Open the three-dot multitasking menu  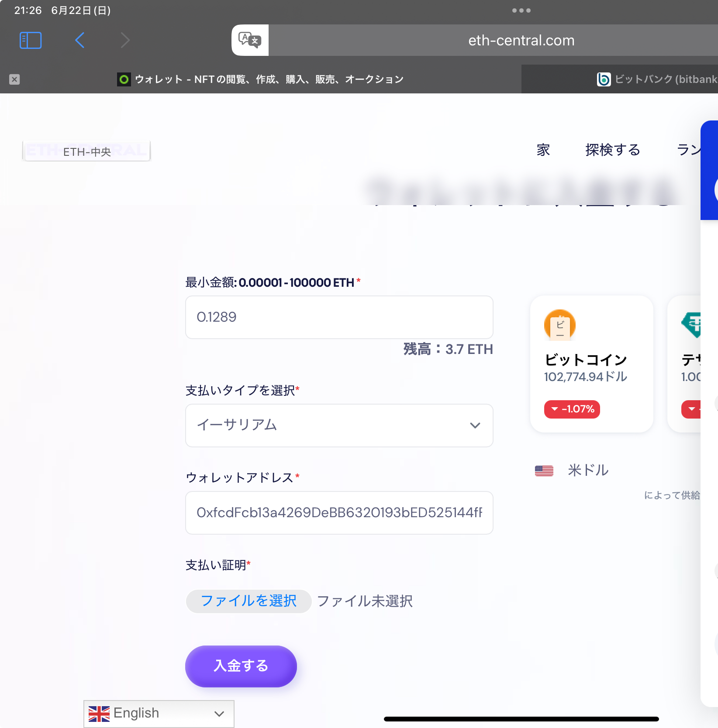521,10
